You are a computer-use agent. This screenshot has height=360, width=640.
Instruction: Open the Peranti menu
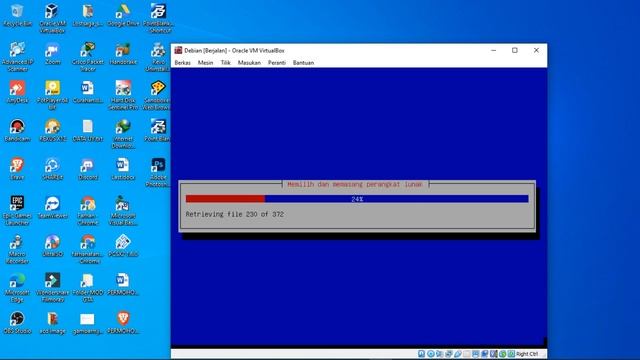(x=277, y=62)
